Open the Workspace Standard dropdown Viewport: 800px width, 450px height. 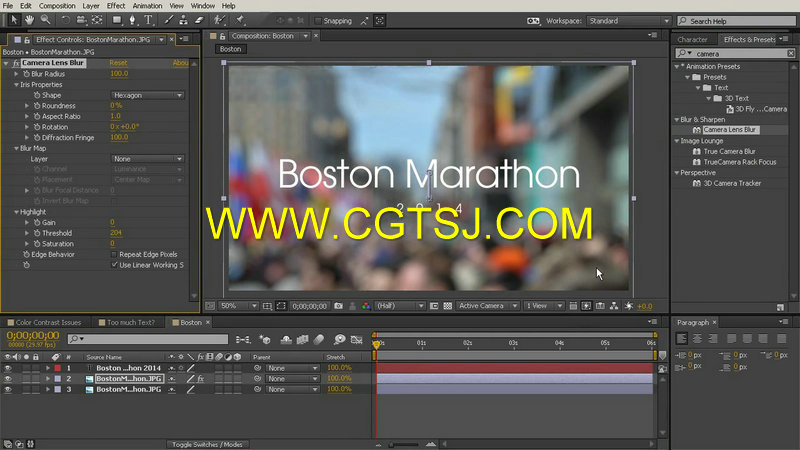tap(628, 21)
